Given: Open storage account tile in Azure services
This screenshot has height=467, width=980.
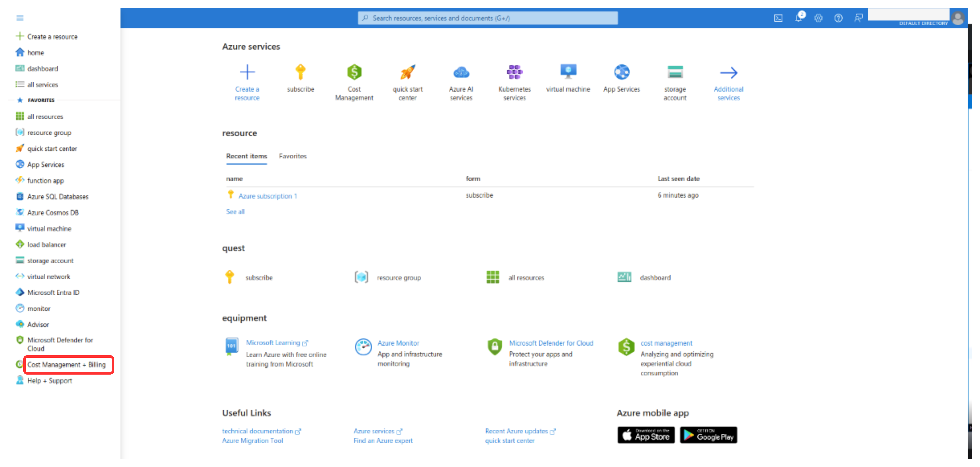Looking at the screenshot, I should click(675, 82).
